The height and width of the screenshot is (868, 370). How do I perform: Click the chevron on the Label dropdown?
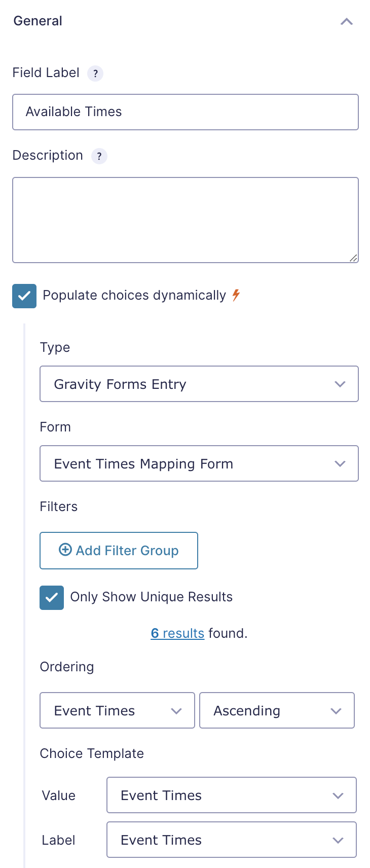[x=338, y=840]
